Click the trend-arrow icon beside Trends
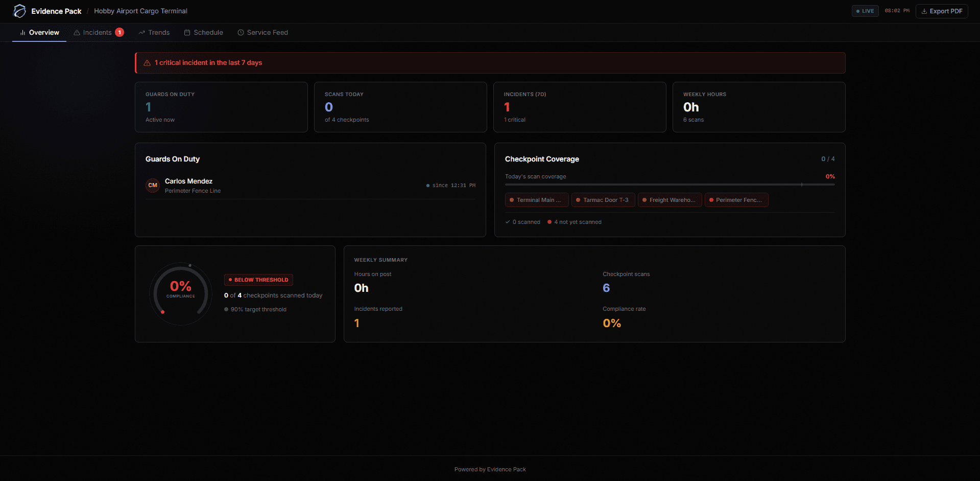980x481 pixels. pos(142,32)
